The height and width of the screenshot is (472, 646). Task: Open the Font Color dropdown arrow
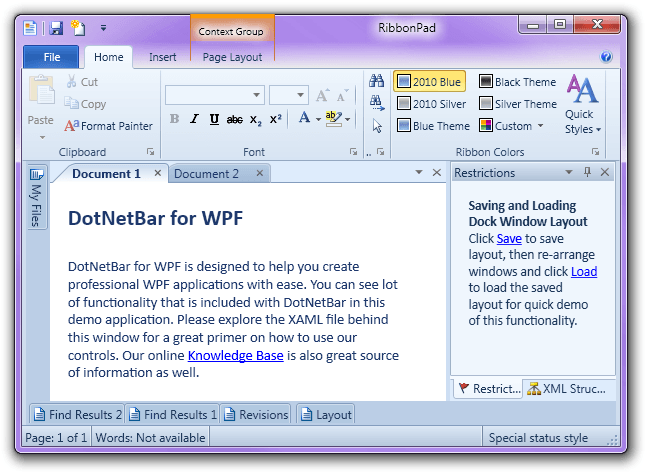[x=318, y=119]
